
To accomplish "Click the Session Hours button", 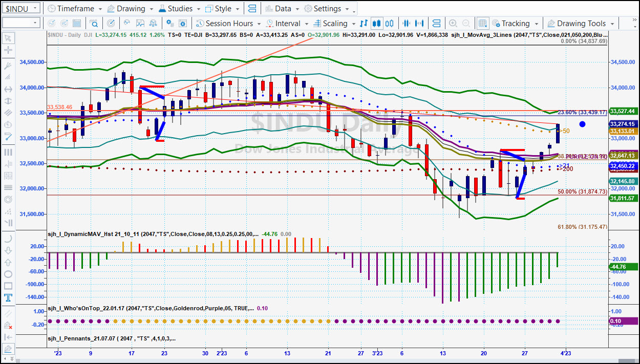I will (225, 23).
